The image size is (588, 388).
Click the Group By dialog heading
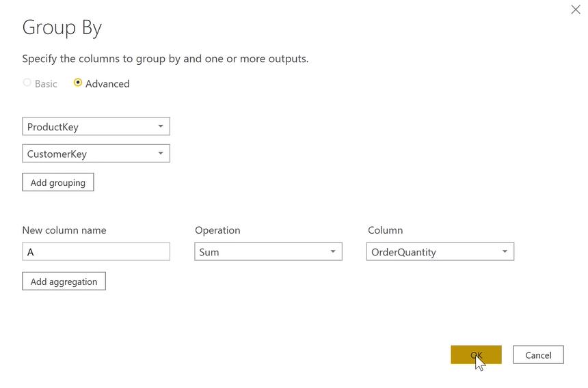click(62, 27)
